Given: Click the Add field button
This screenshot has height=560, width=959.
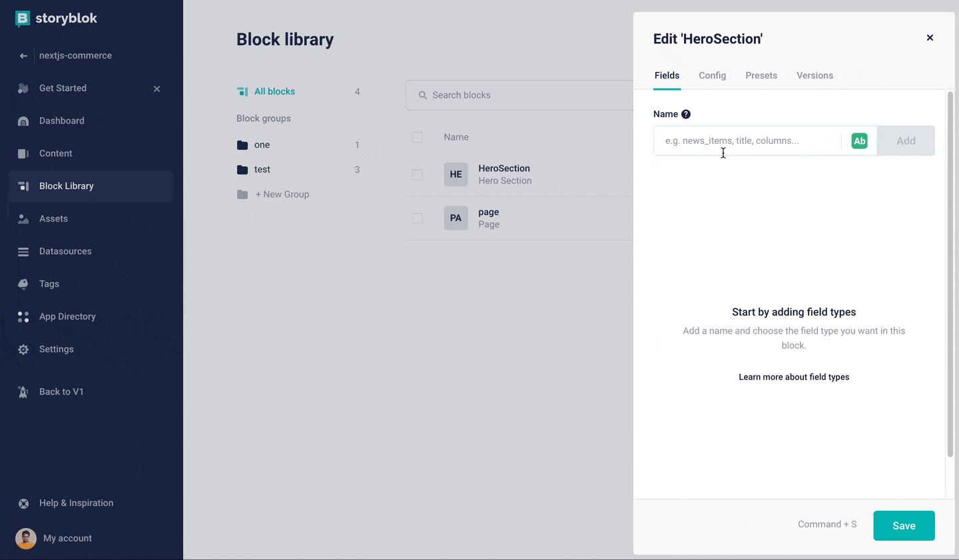Looking at the screenshot, I should point(906,141).
